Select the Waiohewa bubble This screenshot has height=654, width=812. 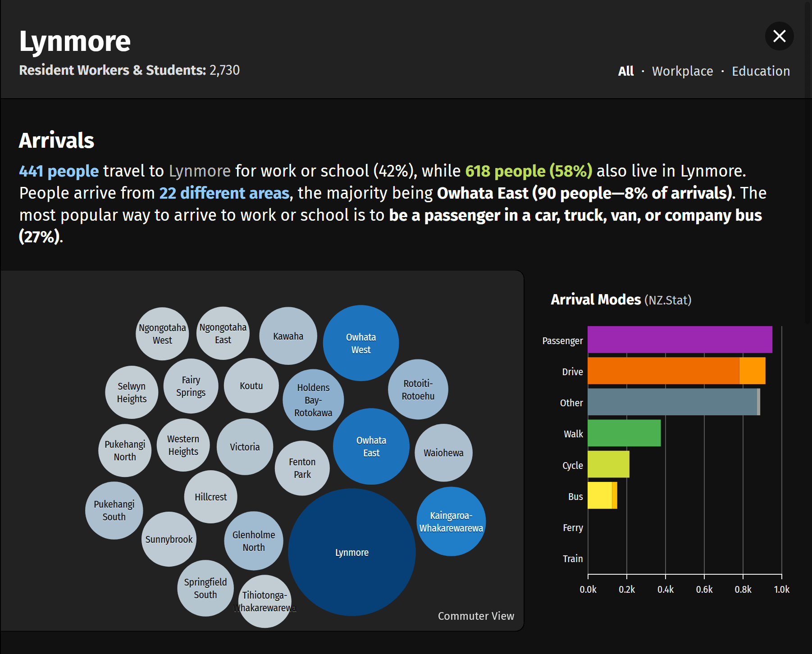(x=443, y=453)
